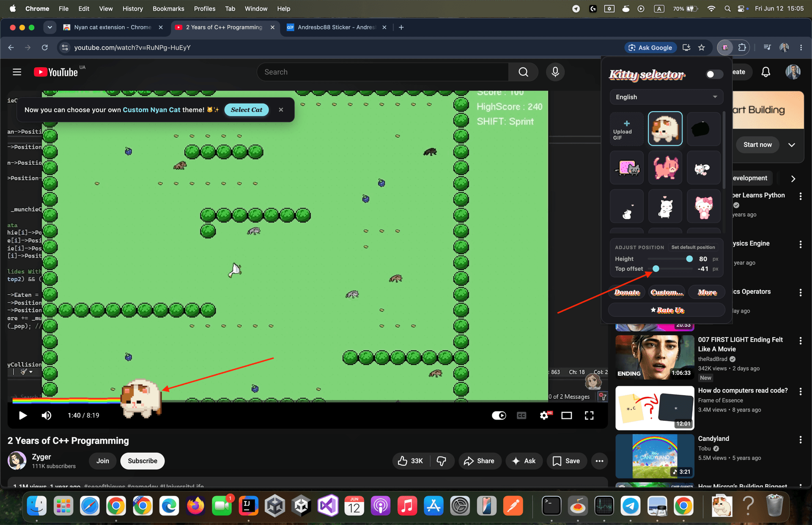This screenshot has width=812, height=525.
Task: Click the Upload GIF tile
Action: click(627, 129)
